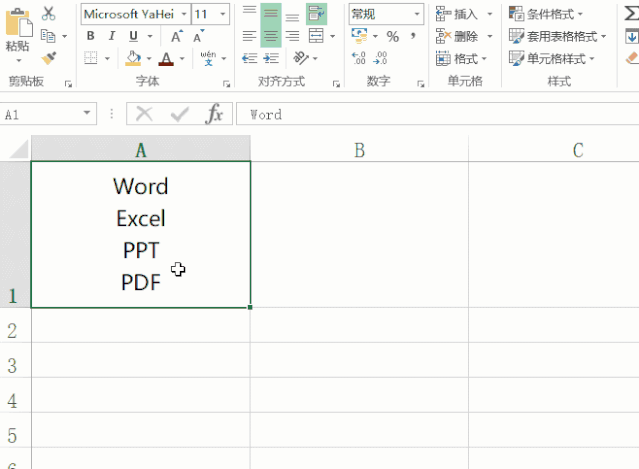
Task: Click the Copy icon
Action: coord(48,36)
